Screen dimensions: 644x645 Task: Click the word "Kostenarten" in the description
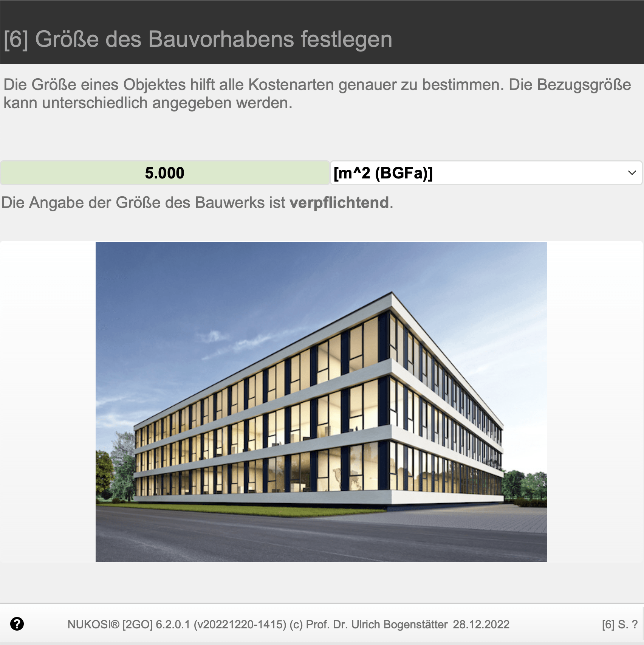[291, 85]
